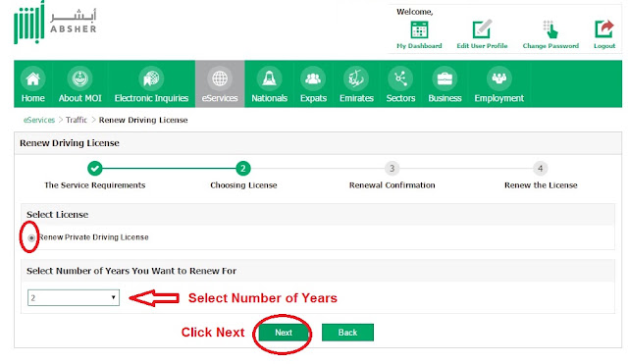Click the Change Password text link

point(550,46)
